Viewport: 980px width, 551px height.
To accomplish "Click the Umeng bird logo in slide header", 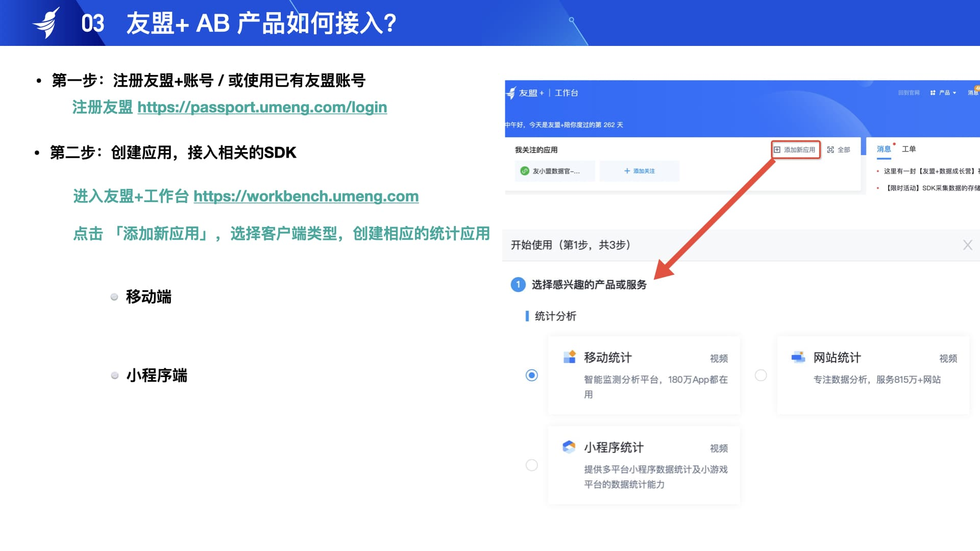I will point(46,23).
